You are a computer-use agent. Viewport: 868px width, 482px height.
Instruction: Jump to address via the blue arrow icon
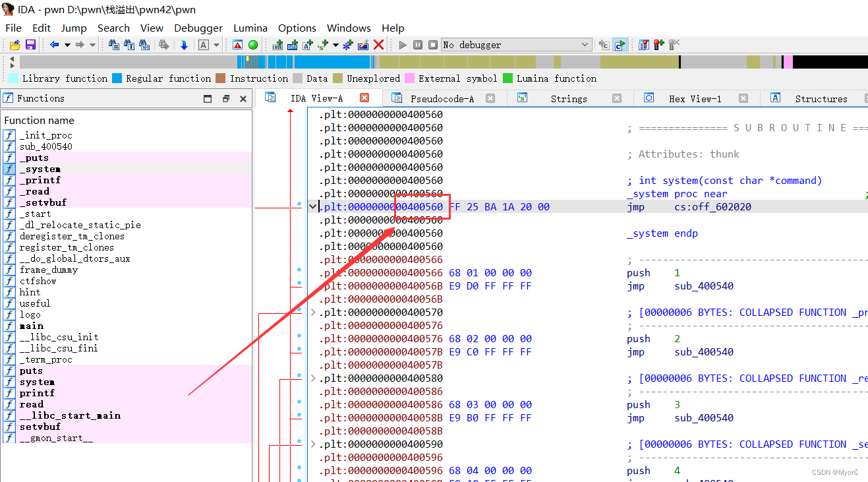(185, 44)
